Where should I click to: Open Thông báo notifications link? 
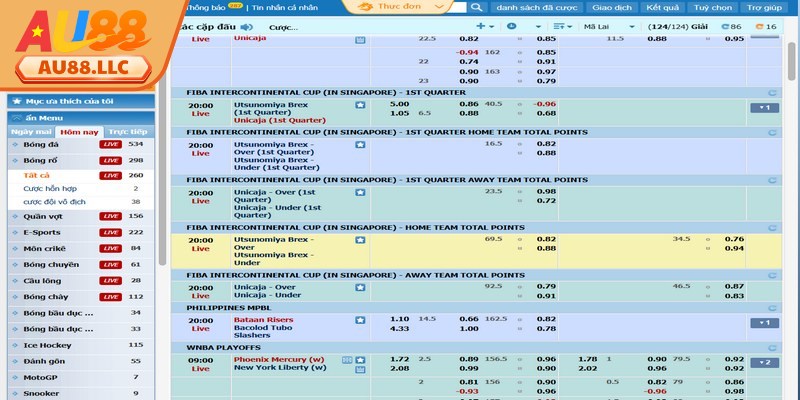206,8
